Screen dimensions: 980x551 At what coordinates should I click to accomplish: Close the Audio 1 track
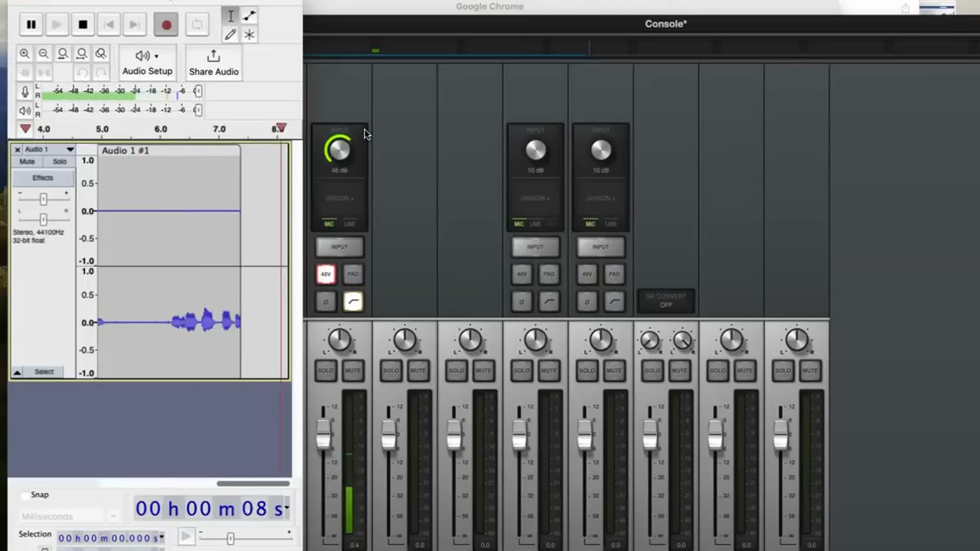tap(17, 149)
